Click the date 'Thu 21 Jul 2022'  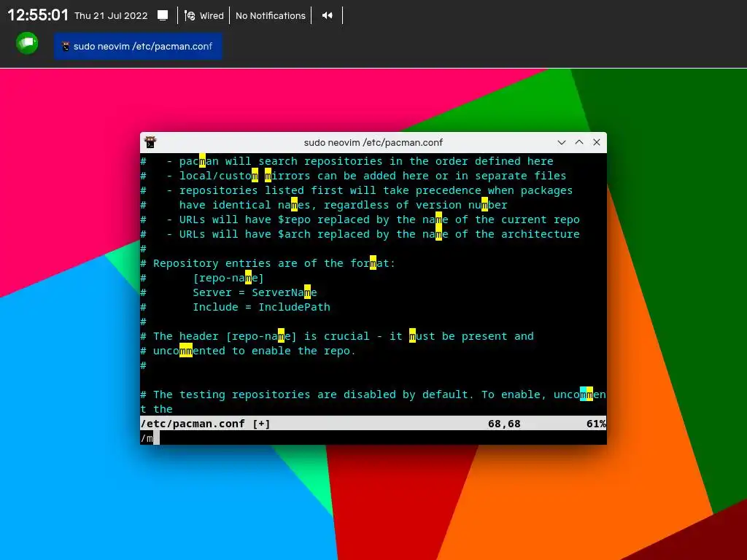(111, 16)
